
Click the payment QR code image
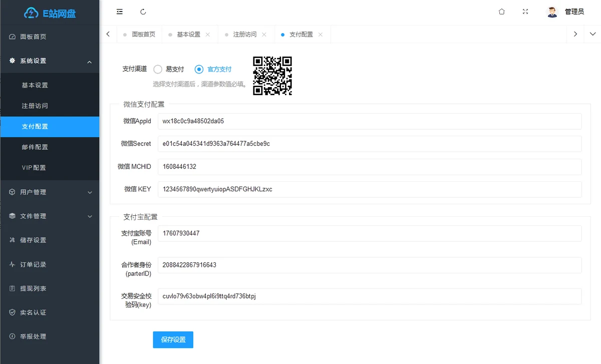pyautogui.click(x=272, y=76)
